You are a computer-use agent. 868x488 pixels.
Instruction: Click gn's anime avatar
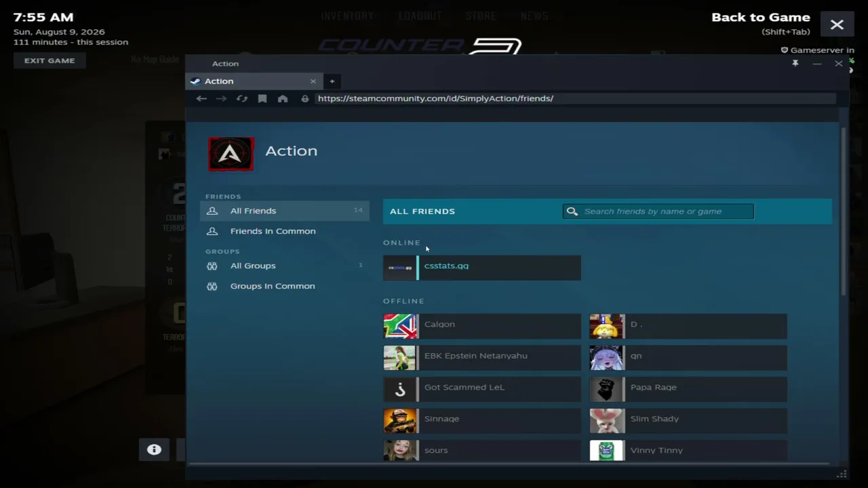coord(606,358)
